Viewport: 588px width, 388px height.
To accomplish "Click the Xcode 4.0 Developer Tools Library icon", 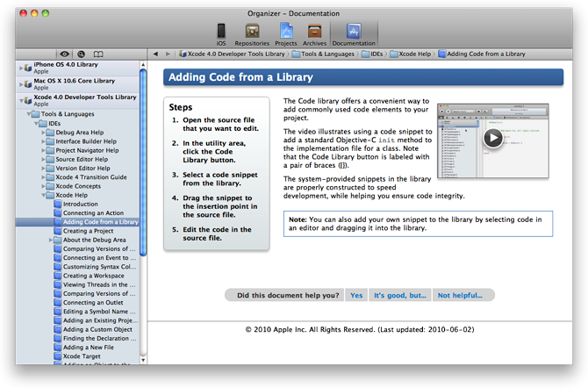I will click(x=28, y=101).
